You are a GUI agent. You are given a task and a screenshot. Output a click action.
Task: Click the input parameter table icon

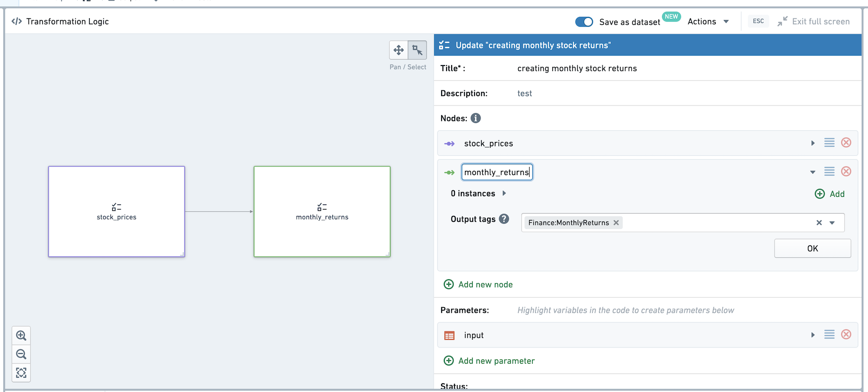tap(449, 336)
